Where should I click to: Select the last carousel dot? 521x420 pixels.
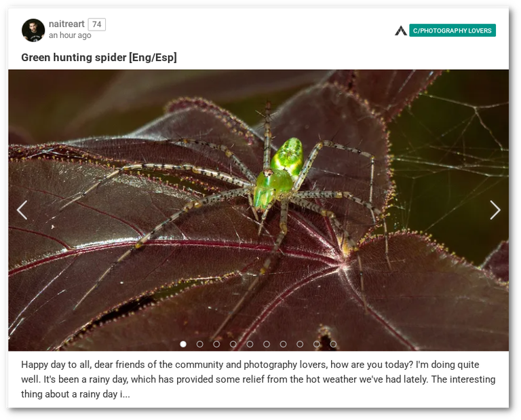[333, 344]
